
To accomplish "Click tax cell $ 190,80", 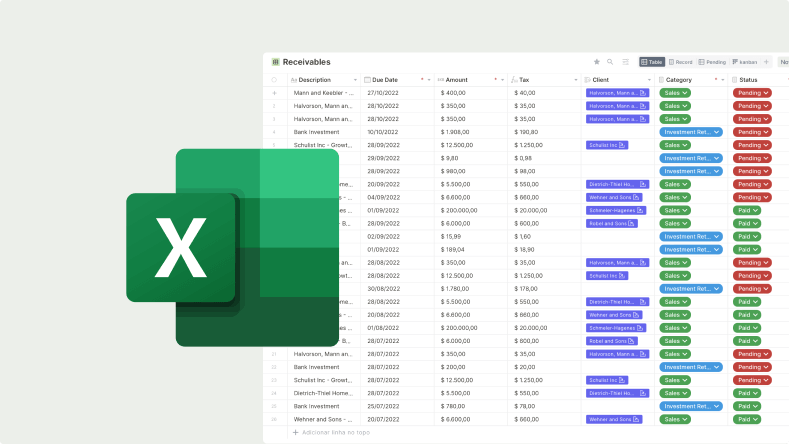I will click(526, 132).
